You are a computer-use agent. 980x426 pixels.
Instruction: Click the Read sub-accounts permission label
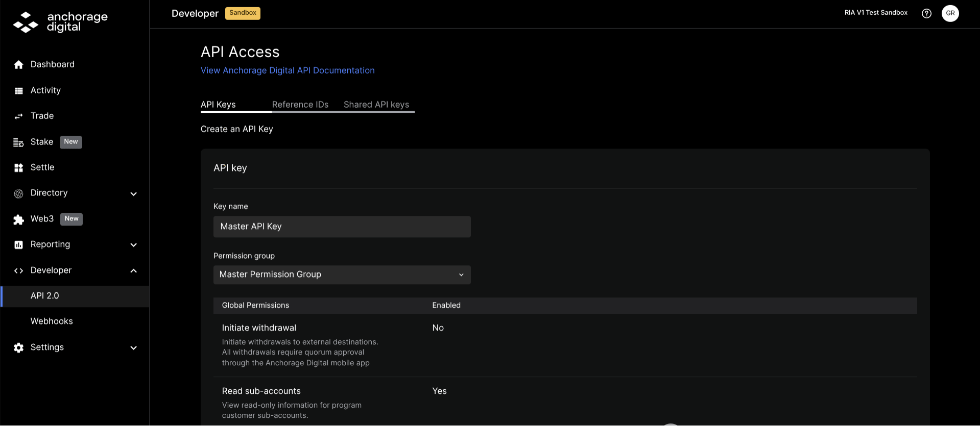[x=261, y=391]
